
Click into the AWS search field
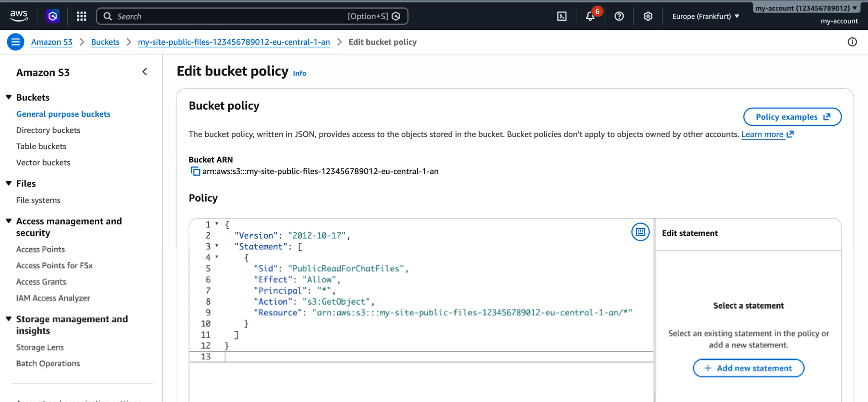pyautogui.click(x=252, y=16)
